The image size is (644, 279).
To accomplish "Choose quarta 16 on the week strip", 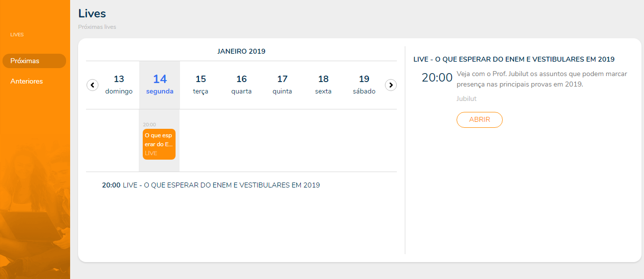I will point(241,85).
